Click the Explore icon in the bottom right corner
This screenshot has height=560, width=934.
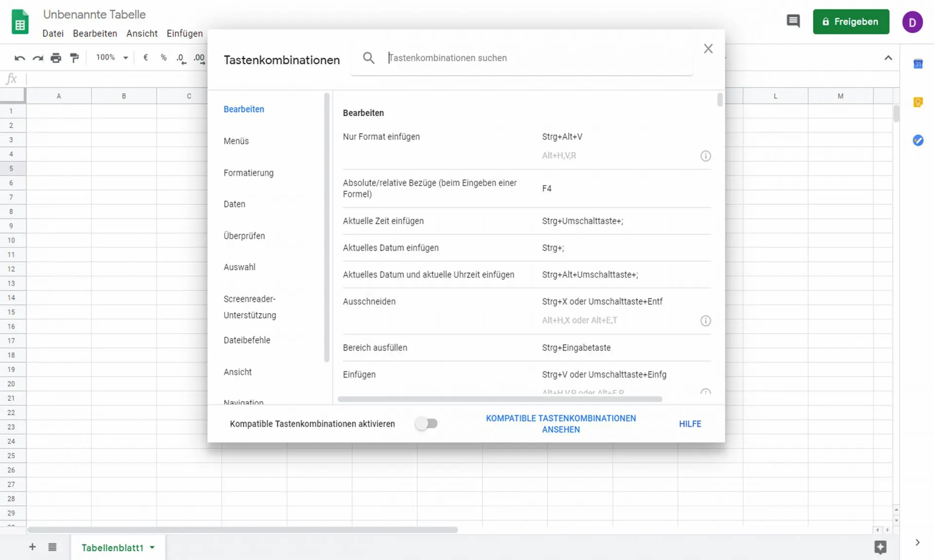[880, 547]
